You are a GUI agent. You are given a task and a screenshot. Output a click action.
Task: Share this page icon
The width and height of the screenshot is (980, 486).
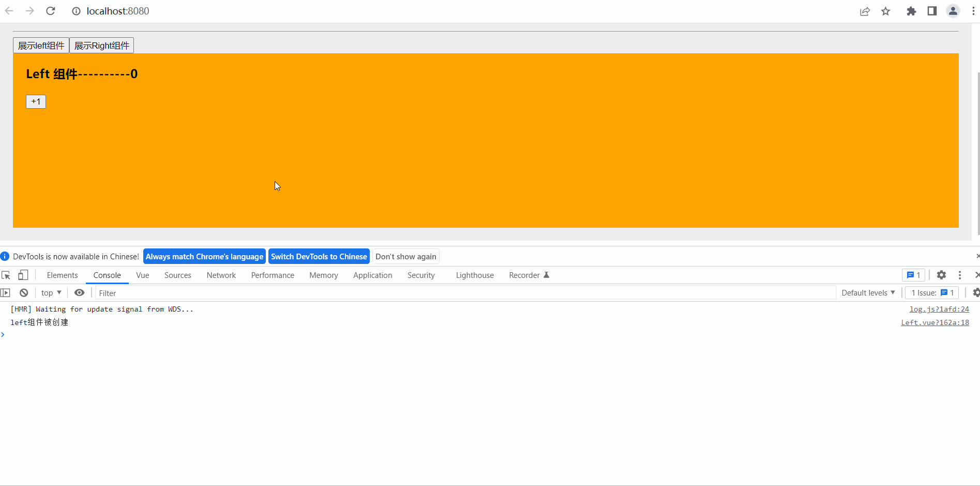[x=865, y=11]
